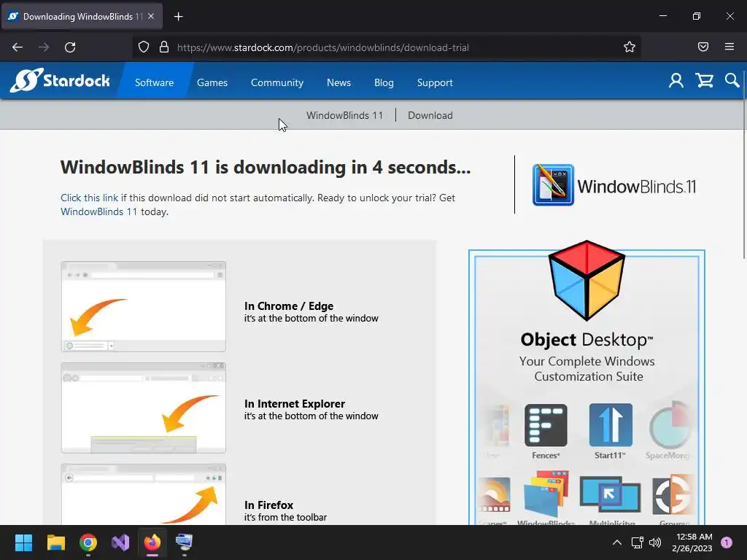Close the Downloading WindowBlinds 11 tab
Image resolution: width=747 pixels, height=560 pixels.
coord(151,16)
